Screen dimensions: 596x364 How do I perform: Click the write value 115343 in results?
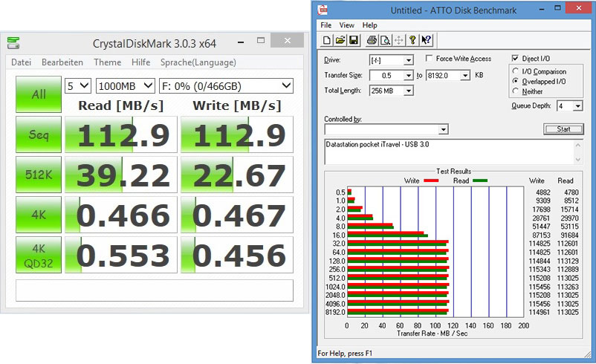tap(540, 270)
